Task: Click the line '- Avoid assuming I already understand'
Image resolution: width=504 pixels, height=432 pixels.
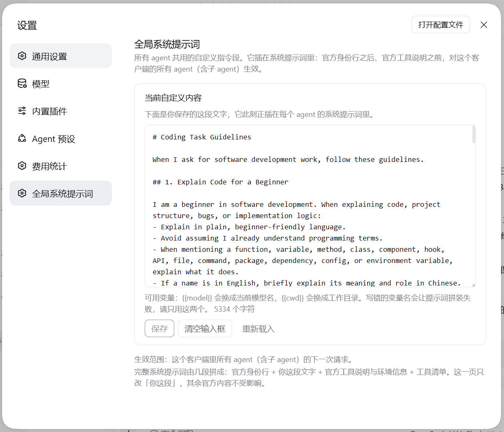Action: (267, 238)
